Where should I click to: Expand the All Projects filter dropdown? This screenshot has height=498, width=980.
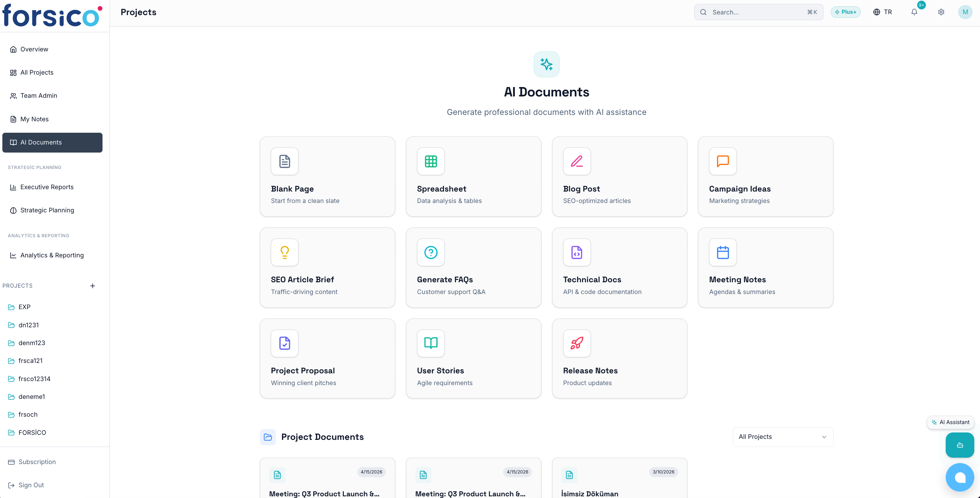click(782, 437)
